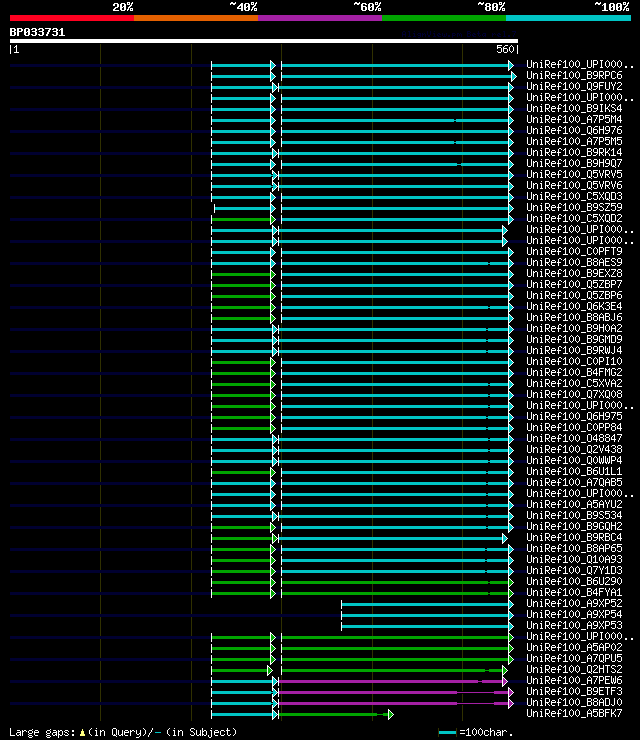The width and height of the screenshot is (640, 740).
Task: Select the UniRef100_A5AP02 hit
Action: 574,647
